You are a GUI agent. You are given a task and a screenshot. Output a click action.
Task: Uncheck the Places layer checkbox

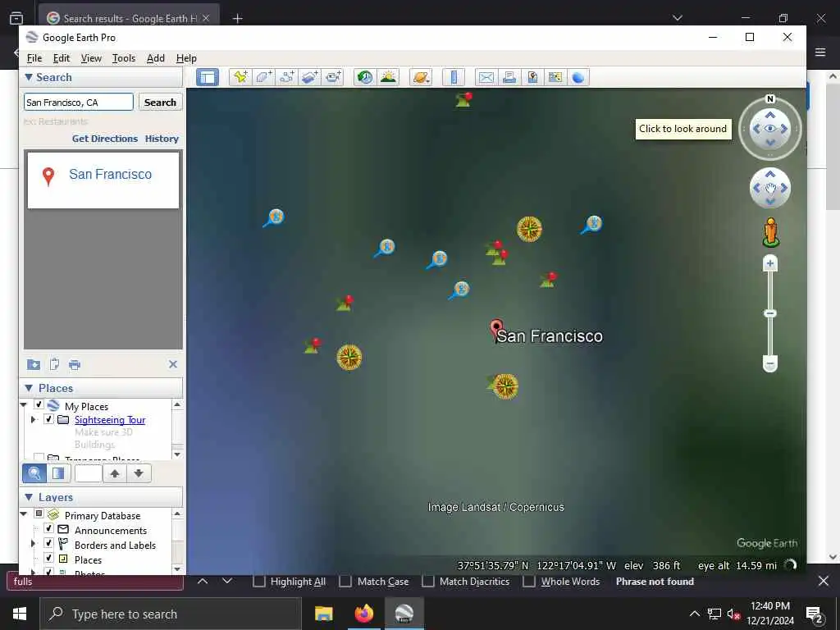(x=48, y=558)
